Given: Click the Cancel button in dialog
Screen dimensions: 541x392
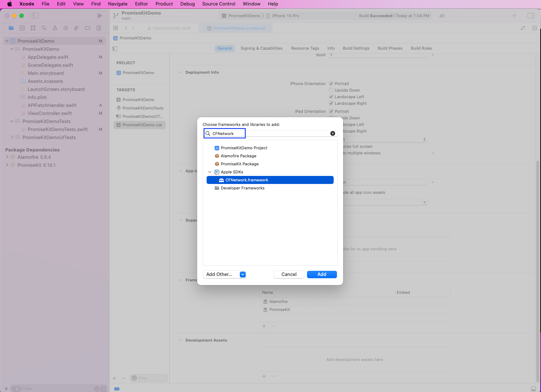Looking at the screenshot, I should click(x=289, y=274).
